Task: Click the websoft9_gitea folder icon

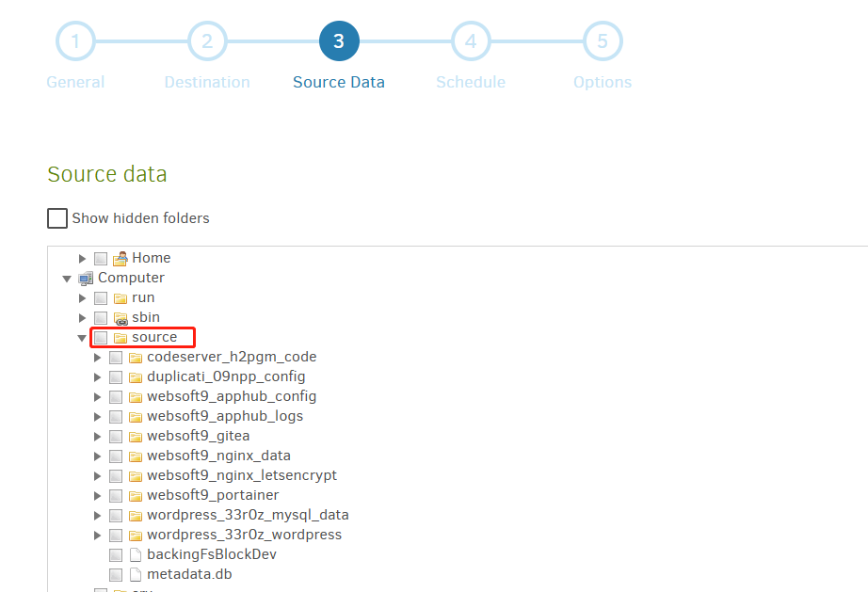Action: click(136, 436)
